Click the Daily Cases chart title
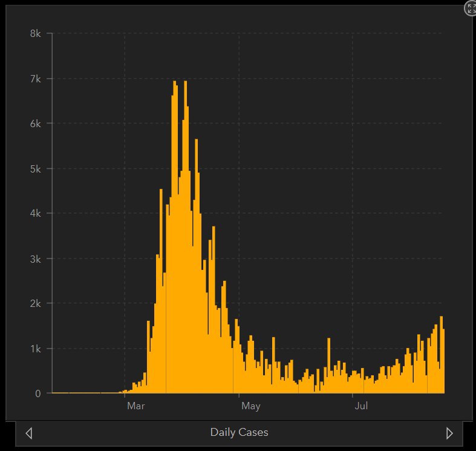 coord(240,432)
